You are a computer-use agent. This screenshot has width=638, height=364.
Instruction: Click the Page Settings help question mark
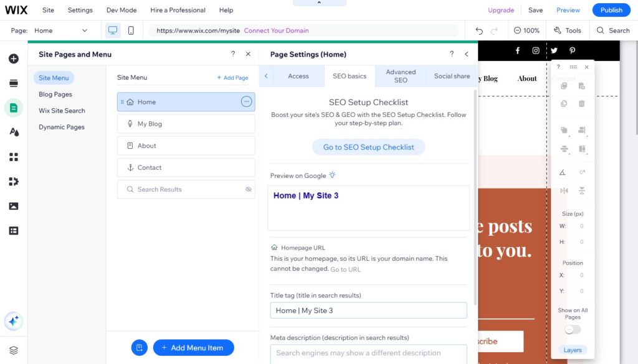pos(452,54)
